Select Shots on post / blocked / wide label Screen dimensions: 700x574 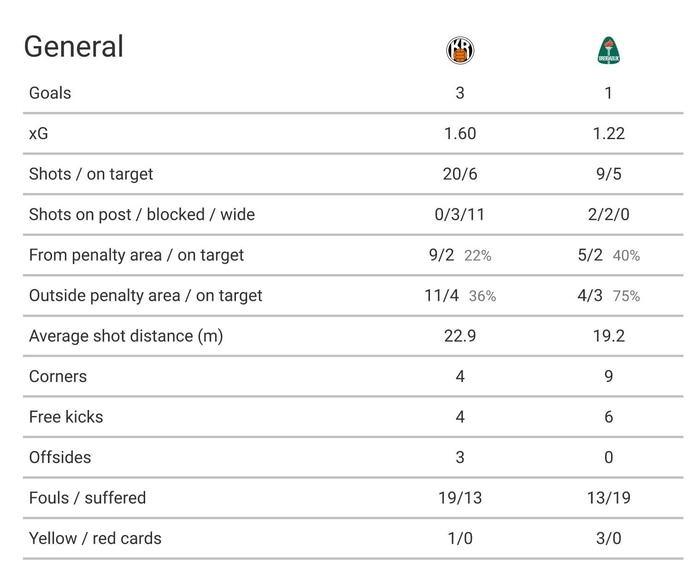[x=142, y=215]
